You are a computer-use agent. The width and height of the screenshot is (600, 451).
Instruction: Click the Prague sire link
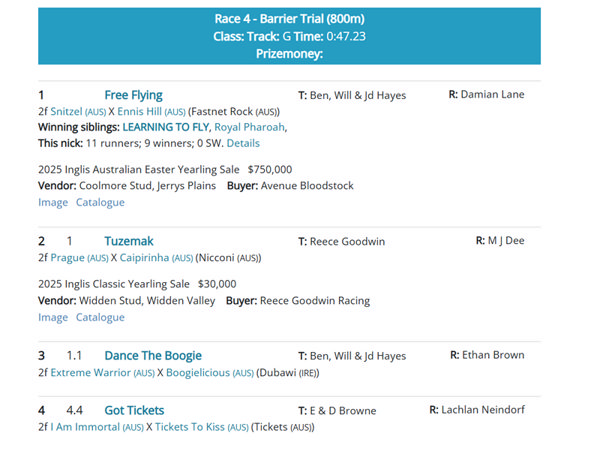(67, 257)
